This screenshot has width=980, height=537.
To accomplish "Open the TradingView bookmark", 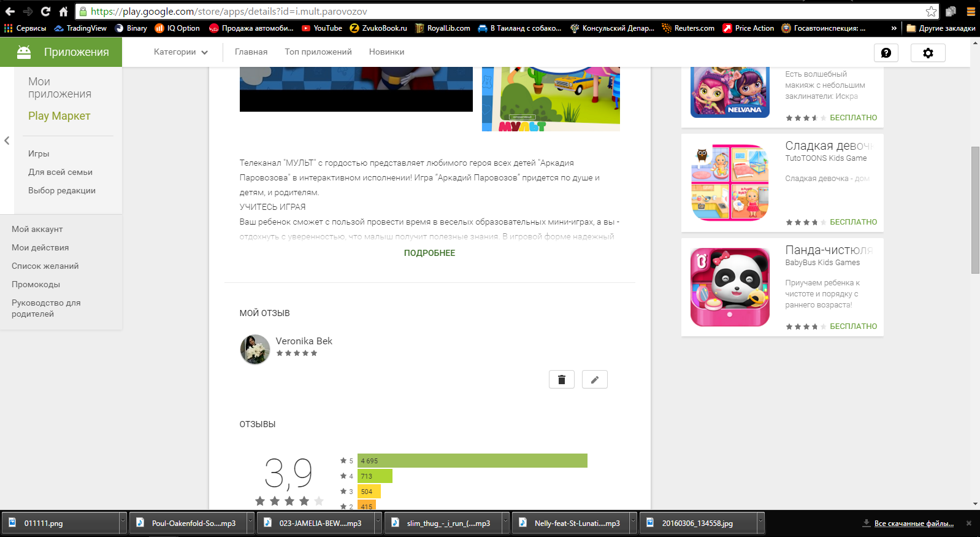I will tap(80, 28).
